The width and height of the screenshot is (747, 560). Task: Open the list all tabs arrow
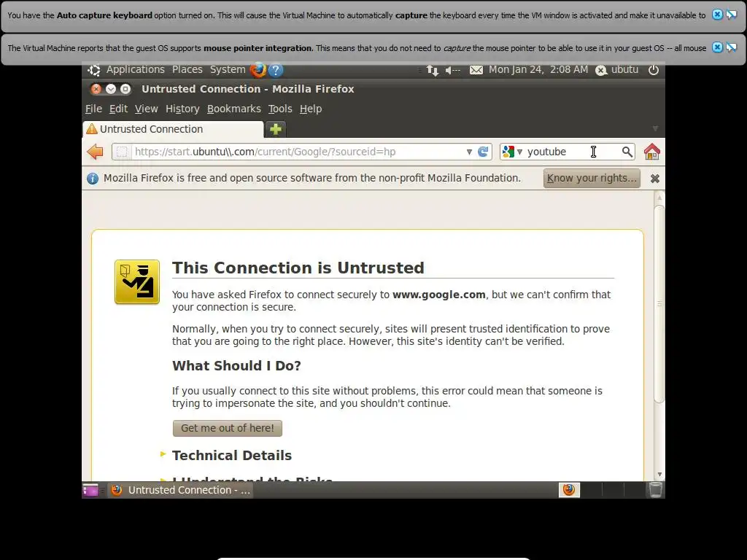pos(655,129)
